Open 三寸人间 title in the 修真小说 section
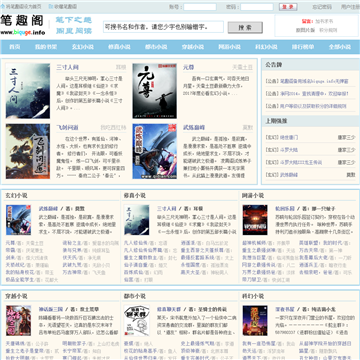 167,209
